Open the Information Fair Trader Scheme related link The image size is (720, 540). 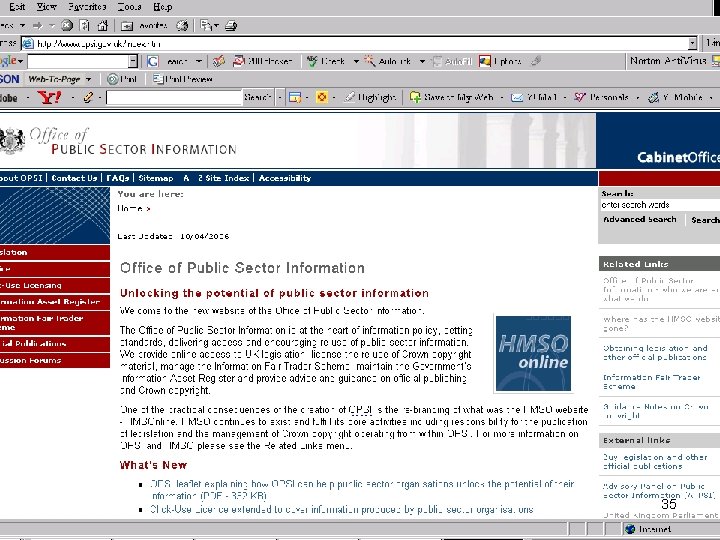651,382
